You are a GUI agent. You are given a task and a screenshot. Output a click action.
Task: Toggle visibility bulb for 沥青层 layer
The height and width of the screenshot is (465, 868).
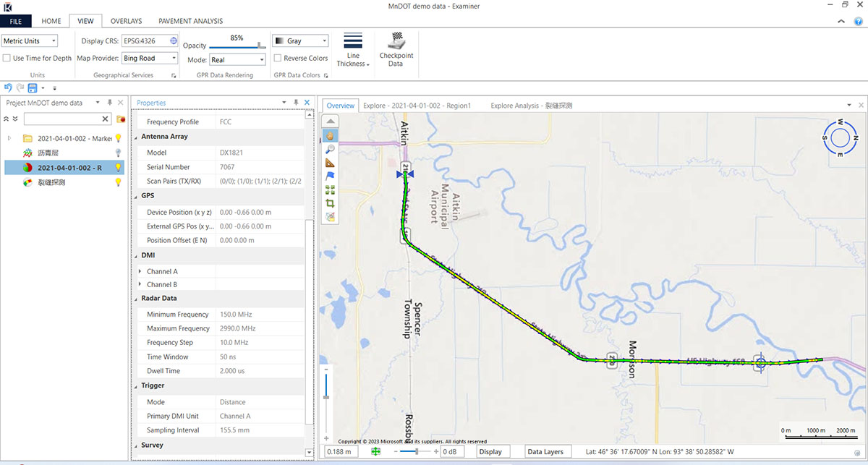(118, 153)
